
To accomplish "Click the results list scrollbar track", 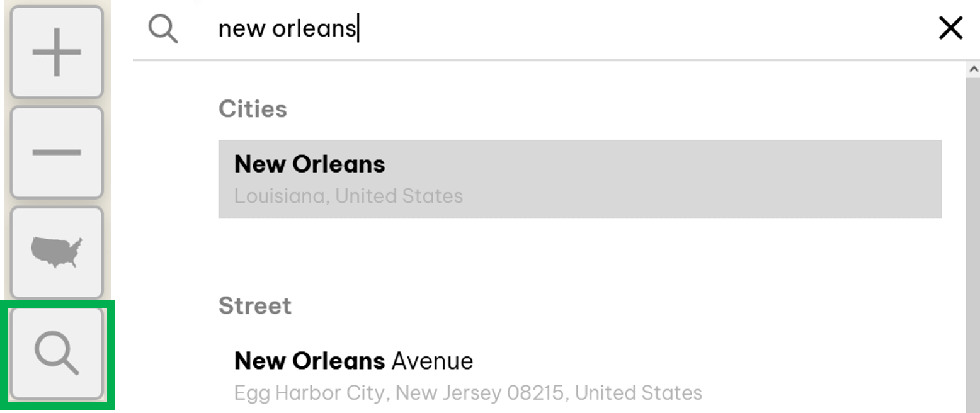I will [973, 252].
